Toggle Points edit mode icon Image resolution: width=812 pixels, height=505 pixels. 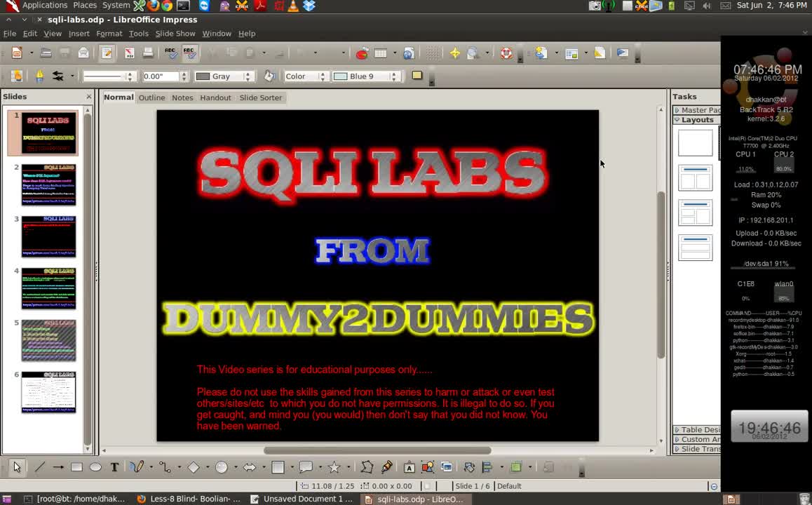367,467
